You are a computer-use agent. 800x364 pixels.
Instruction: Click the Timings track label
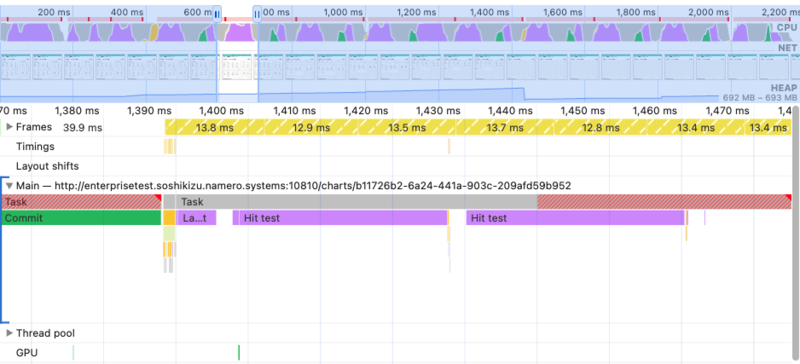click(x=35, y=147)
